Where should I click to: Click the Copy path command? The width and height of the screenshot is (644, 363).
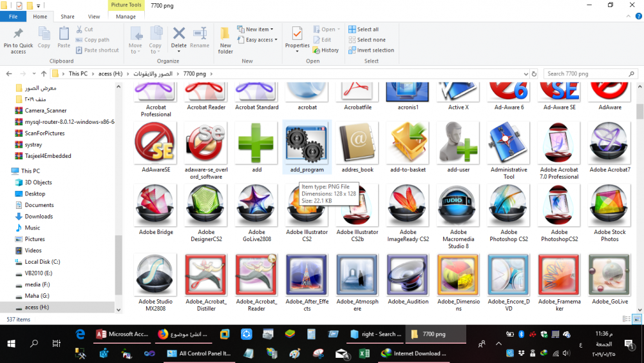tap(92, 40)
